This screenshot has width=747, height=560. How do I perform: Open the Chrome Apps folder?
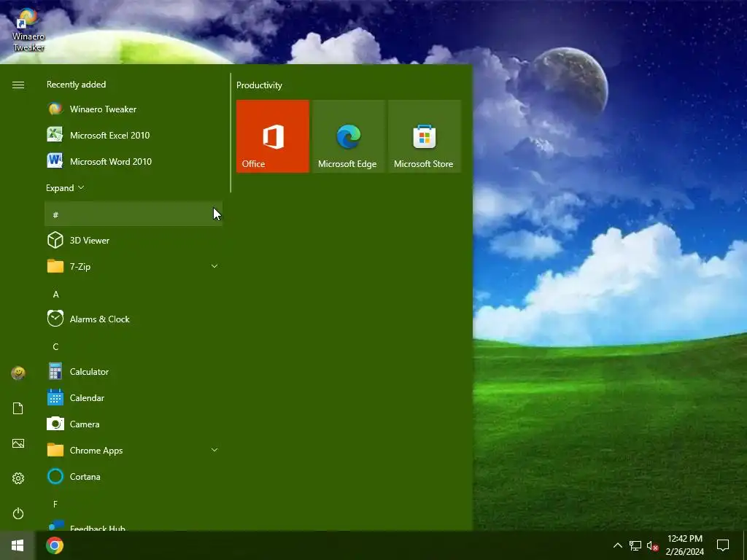[x=133, y=450]
